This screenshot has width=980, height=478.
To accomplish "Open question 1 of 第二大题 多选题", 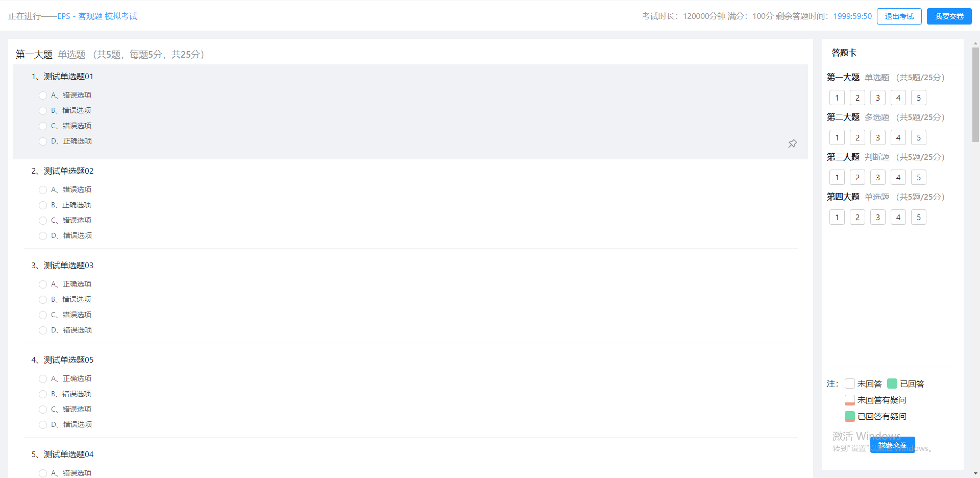I will tap(837, 138).
